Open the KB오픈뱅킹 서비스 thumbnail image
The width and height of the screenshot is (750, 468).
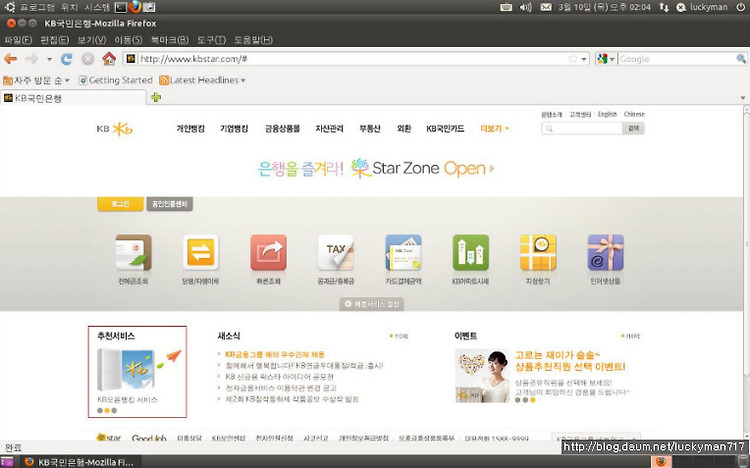tap(126, 369)
